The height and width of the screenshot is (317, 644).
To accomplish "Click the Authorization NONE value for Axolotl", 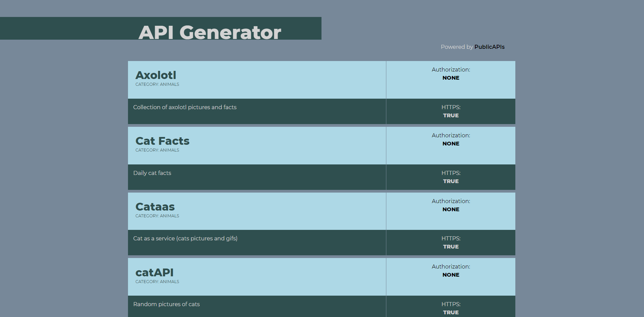I will coord(451,78).
